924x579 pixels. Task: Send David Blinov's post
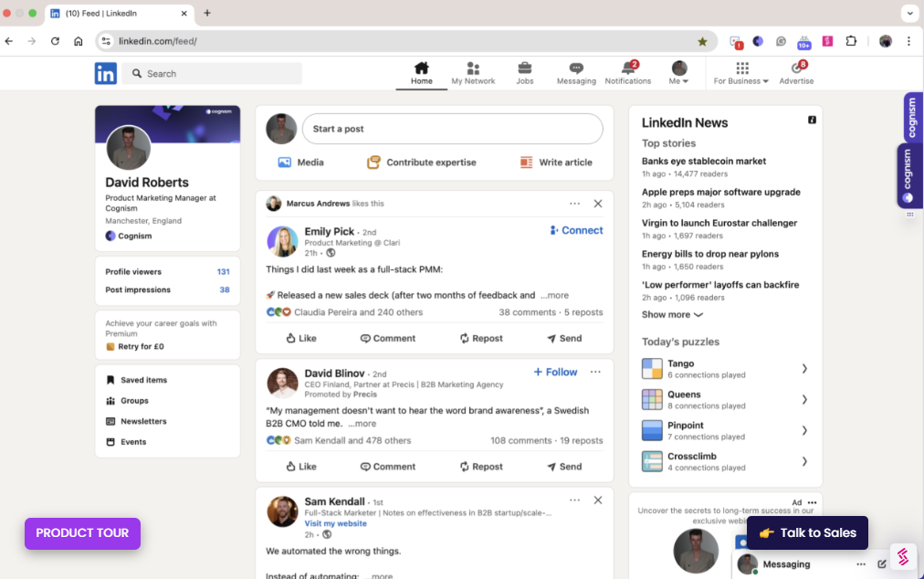[564, 467]
